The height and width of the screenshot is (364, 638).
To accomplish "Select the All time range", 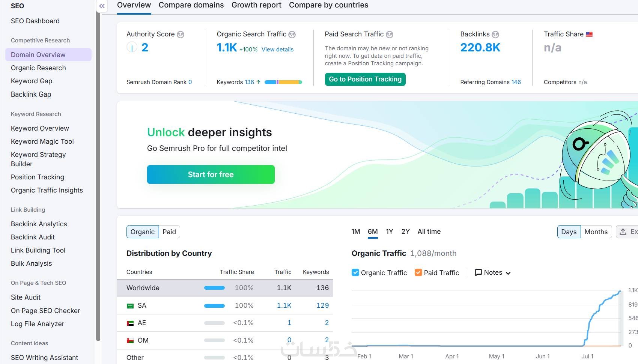I will click(429, 232).
